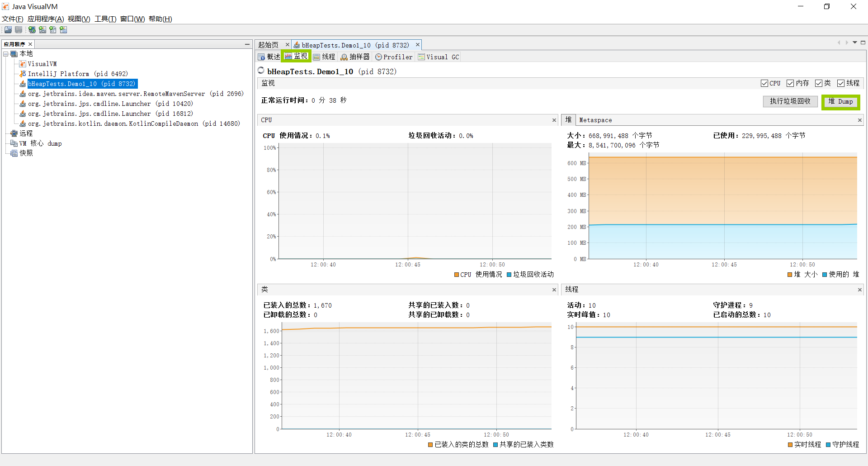Switch to the Metaspace tab

pyautogui.click(x=595, y=120)
